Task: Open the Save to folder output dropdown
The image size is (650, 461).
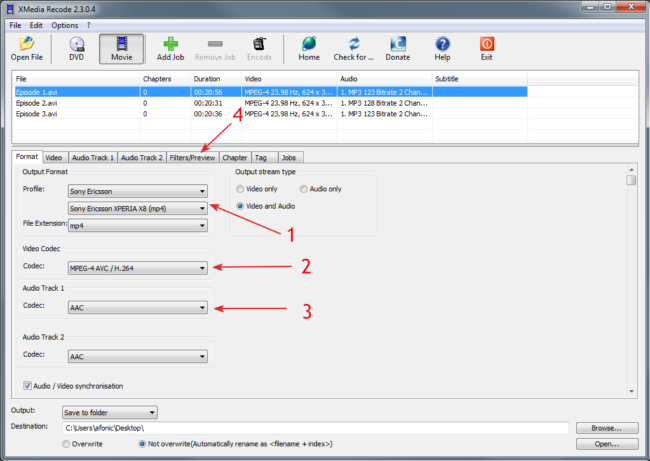Action: coord(109,412)
